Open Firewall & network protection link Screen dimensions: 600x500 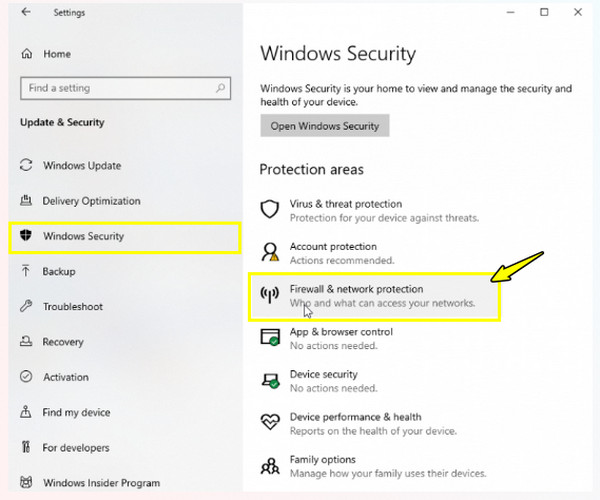click(x=356, y=289)
